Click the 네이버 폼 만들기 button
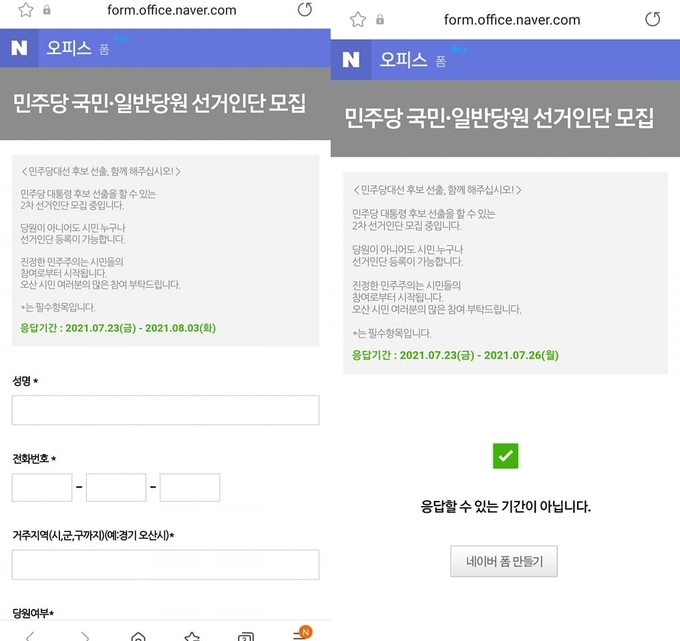The image size is (680, 641). 504,561
